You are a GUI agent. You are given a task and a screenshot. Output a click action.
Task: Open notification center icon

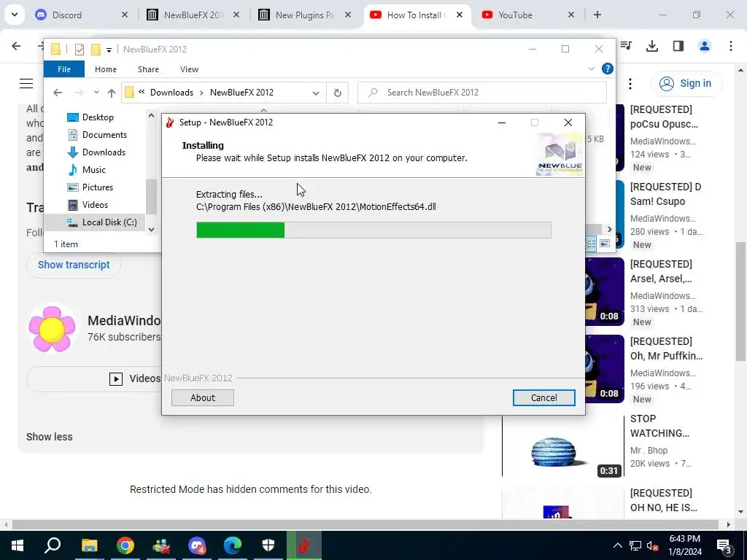pos(724,545)
